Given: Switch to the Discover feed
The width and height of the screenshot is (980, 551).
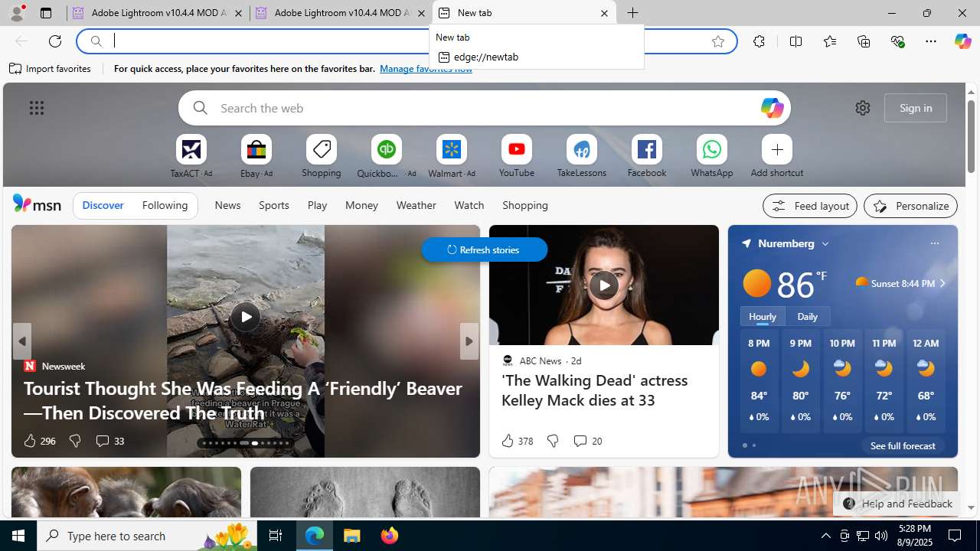Looking at the screenshot, I should (103, 205).
